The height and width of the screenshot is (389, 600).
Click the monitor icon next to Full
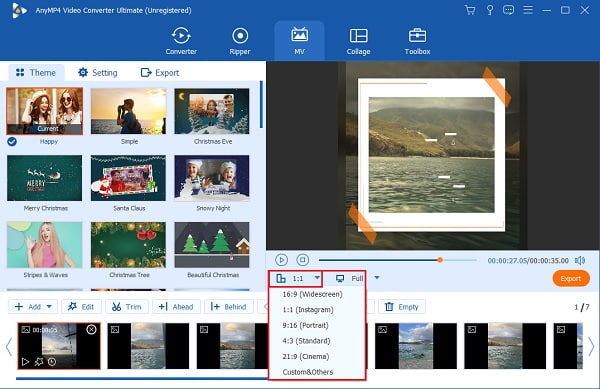pyautogui.click(x=340, y=278)
